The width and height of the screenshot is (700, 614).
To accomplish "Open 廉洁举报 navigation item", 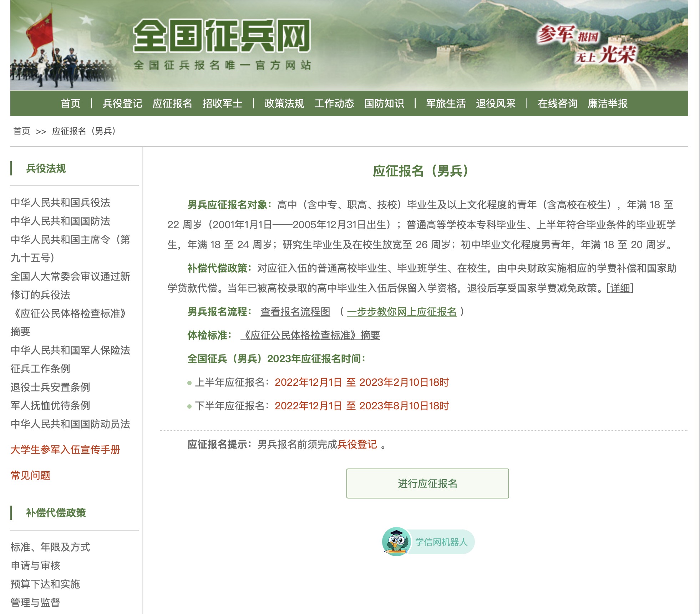I will tap(607, 103).
